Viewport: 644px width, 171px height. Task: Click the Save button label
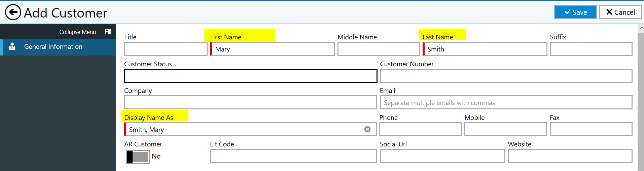tap(580, 12)
